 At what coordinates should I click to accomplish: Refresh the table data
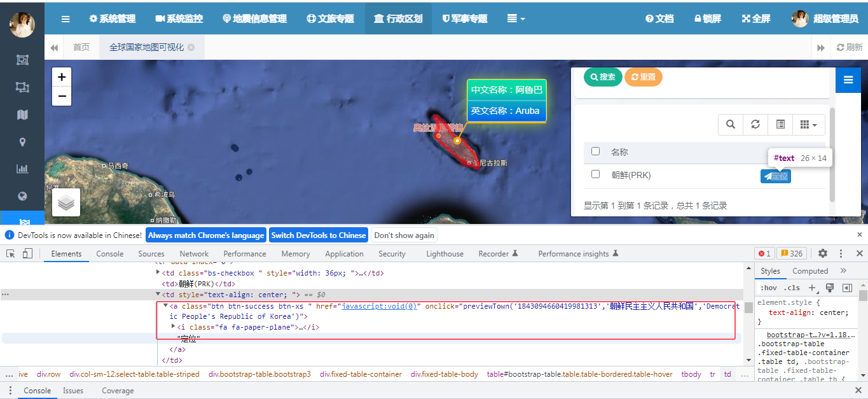[755, 124]
